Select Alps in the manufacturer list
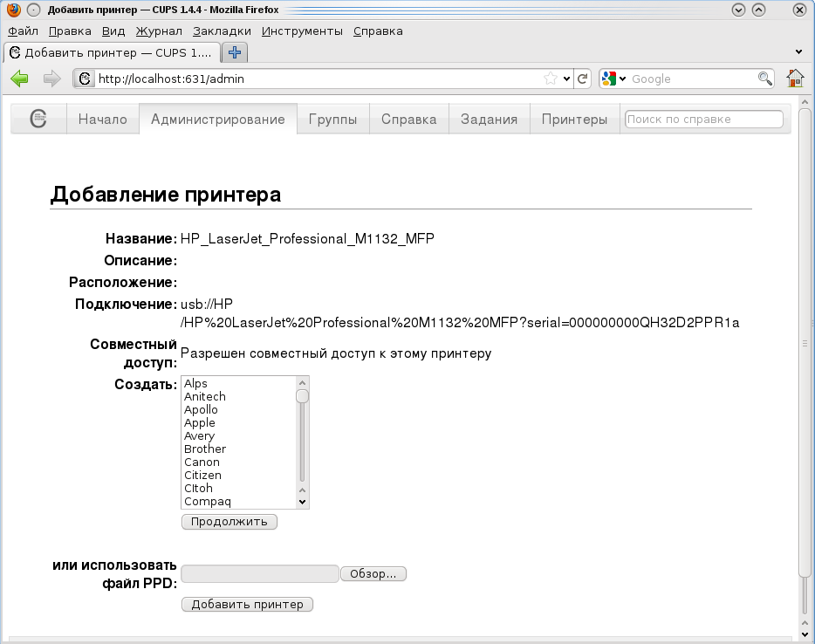This screenshot has height=644, width=815. pyautogui.click(x=240, y=384)
